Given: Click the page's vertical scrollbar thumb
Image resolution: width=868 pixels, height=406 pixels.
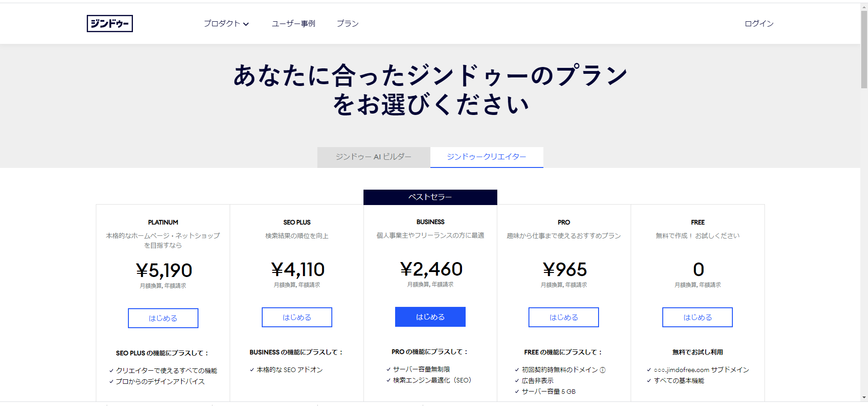Looking at the screenshot, I should tap(864, 50).
